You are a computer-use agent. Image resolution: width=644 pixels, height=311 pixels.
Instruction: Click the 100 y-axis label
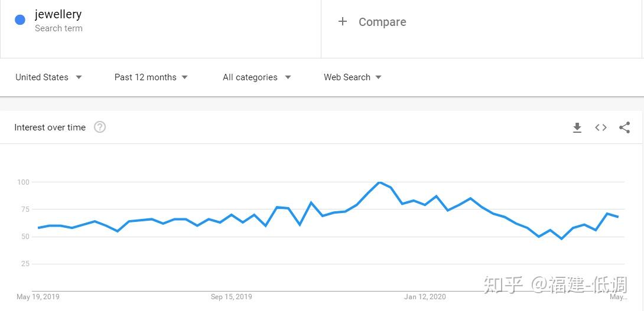[x=23, y=182]
